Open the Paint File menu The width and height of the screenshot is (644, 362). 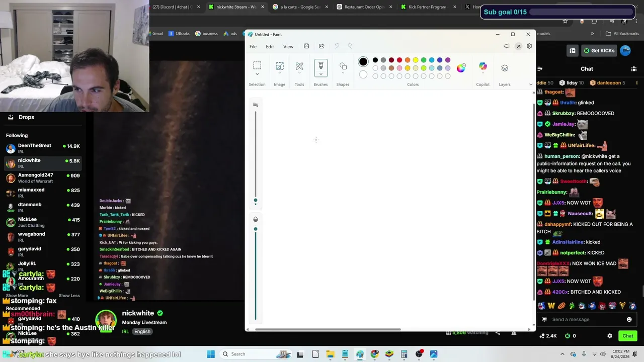[253, 47]
